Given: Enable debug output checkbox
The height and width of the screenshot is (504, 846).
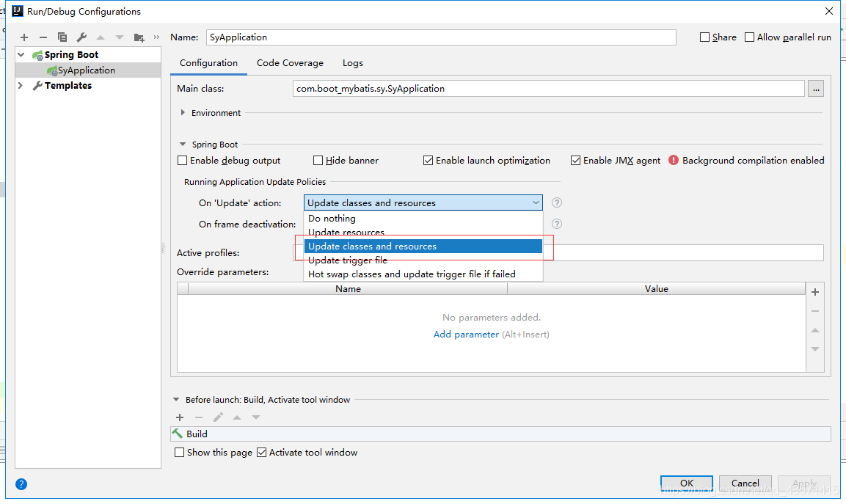Looking at the screenshot, I should tap(183, 160).
